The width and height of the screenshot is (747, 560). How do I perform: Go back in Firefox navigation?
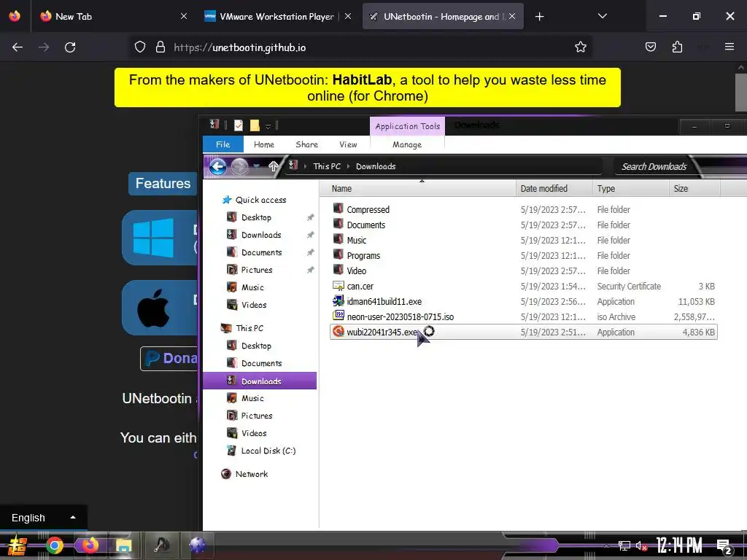pos(18,47)
